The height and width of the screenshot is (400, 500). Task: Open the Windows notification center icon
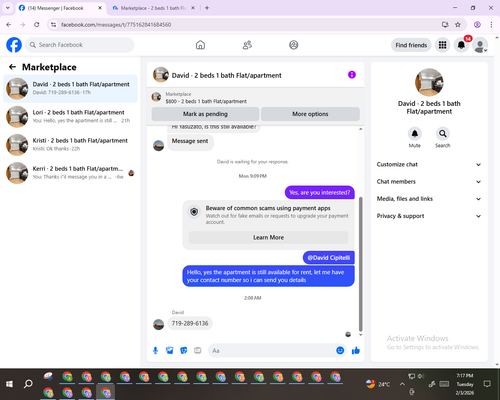pos(487,384)
